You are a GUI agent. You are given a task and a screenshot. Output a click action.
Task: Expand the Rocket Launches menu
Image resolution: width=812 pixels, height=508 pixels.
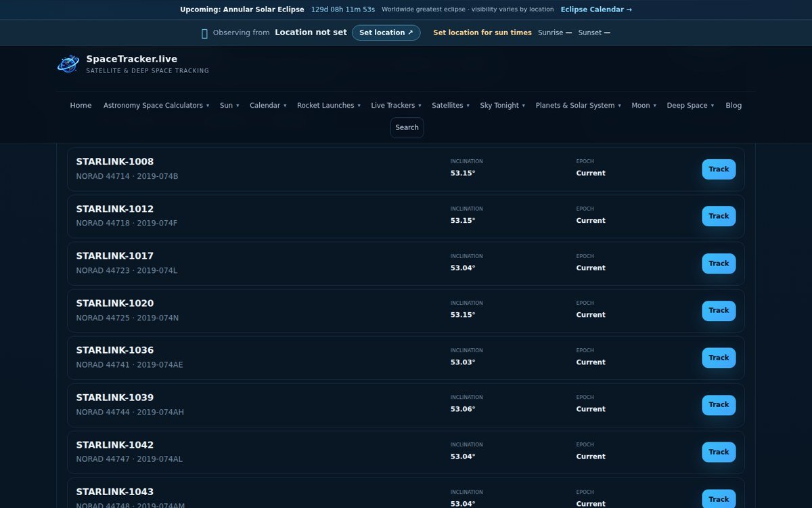click(329, 106)
